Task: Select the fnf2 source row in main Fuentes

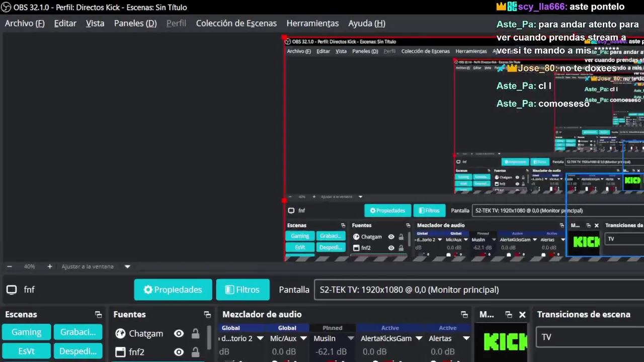Action: [158, 352]
